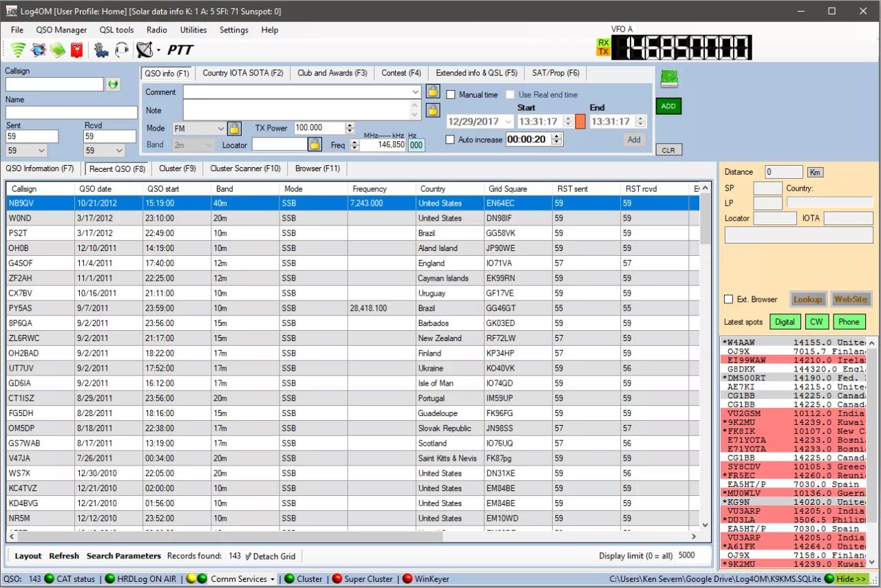Open the satellite dish dropdown arrow
This screenshot has width=881, height=588.
158,50
